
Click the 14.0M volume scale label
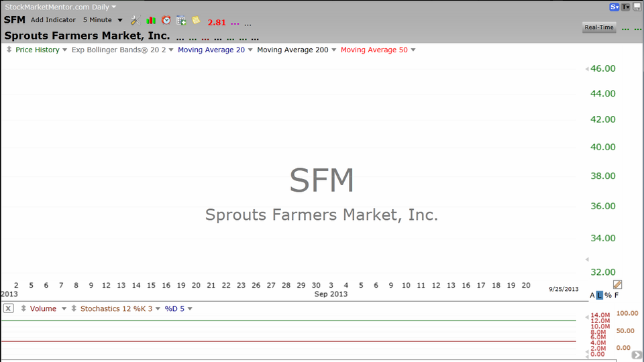coord(600,315)
